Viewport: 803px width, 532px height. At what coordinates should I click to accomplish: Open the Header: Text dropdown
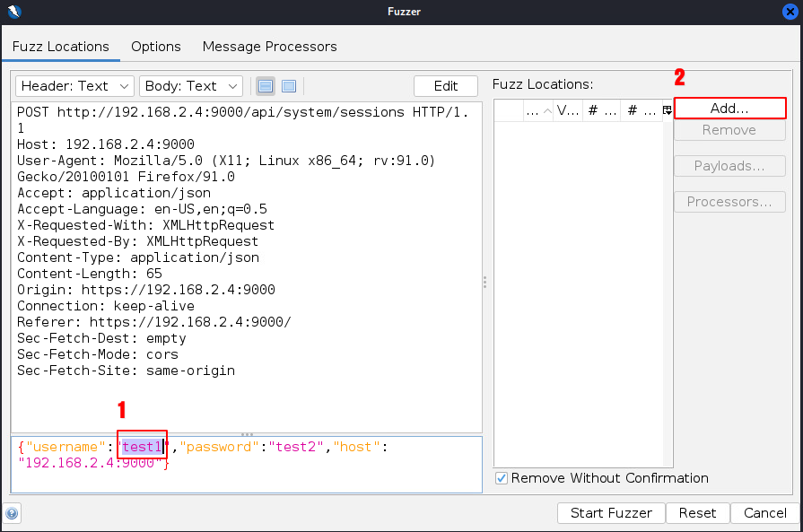pos(74,86)
